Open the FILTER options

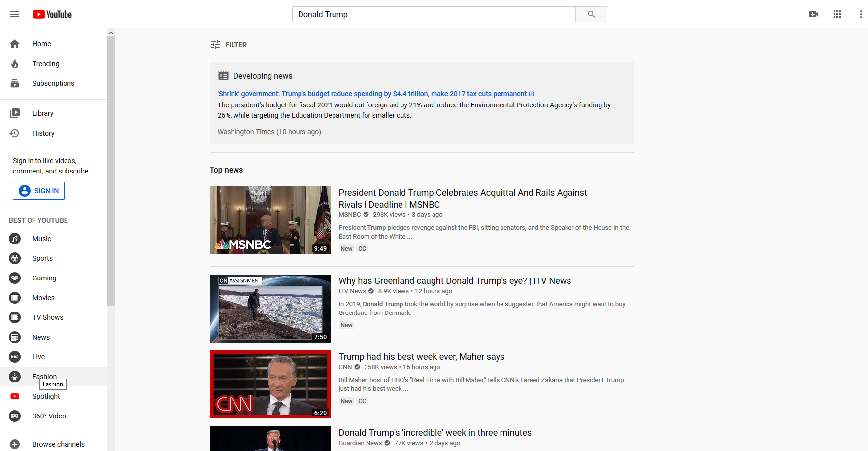tap(229, 45)
